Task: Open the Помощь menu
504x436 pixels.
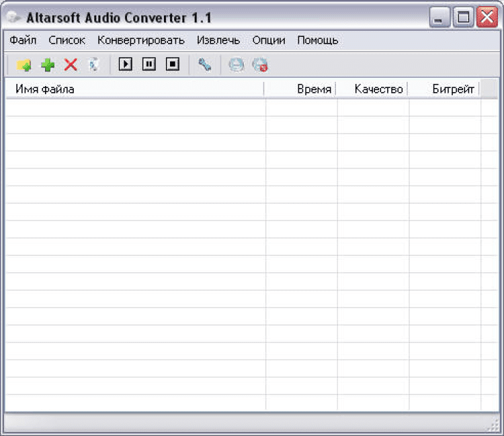Action: pyautogui.click(x=318, y=40)
